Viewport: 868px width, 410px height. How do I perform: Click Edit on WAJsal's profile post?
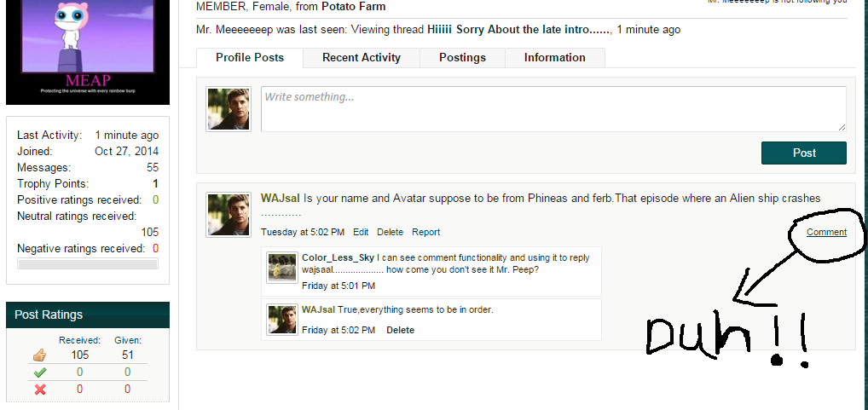(x=361, y=232)
